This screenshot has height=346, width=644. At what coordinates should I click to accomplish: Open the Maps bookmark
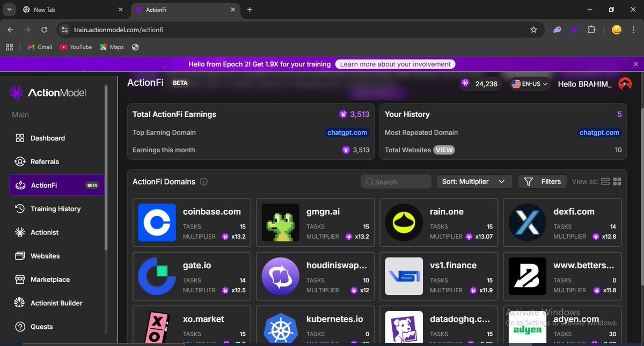click(x=112, y=47)
